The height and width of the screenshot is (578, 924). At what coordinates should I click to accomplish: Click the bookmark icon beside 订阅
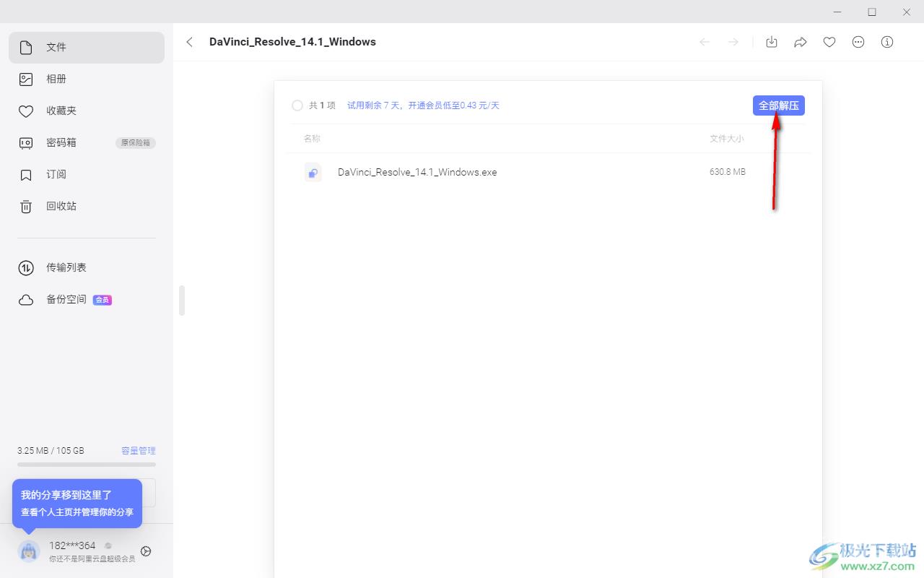coord(26,175)
